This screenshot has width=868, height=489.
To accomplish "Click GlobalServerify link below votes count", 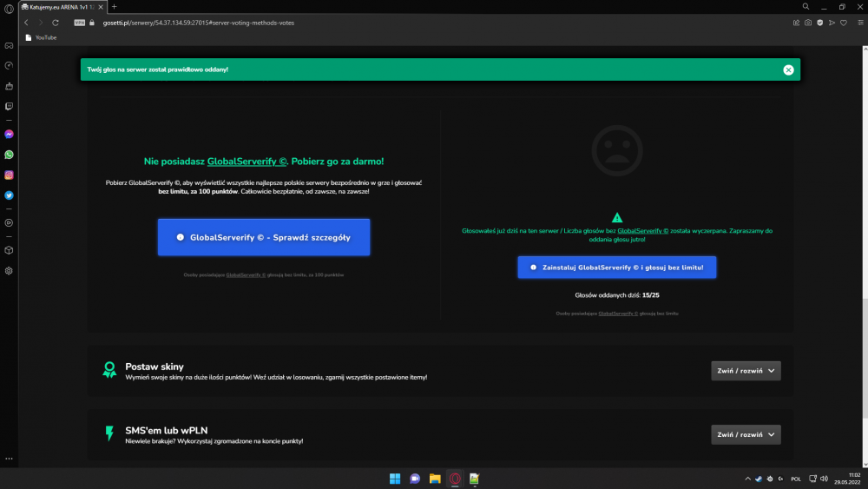I will 618,314.
